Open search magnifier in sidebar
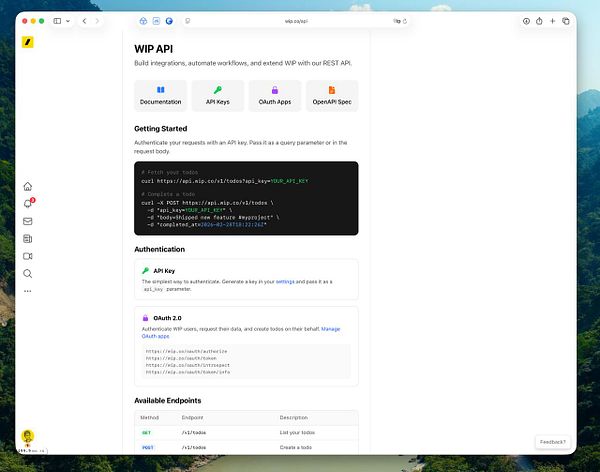600x472 pixels. click(28, 274)
